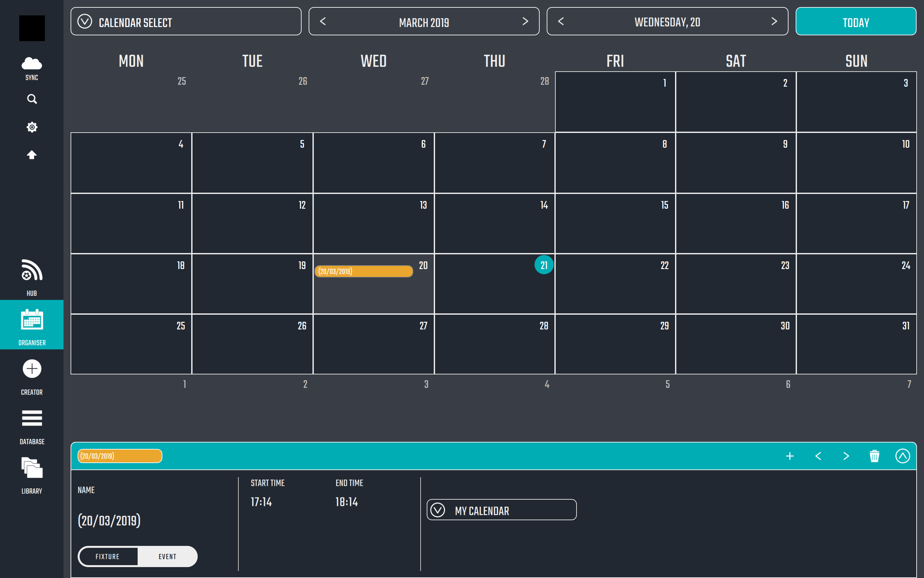Open the Library folders icon
The height and width of the screenshot is (578, 924).
tap(32, 468)
